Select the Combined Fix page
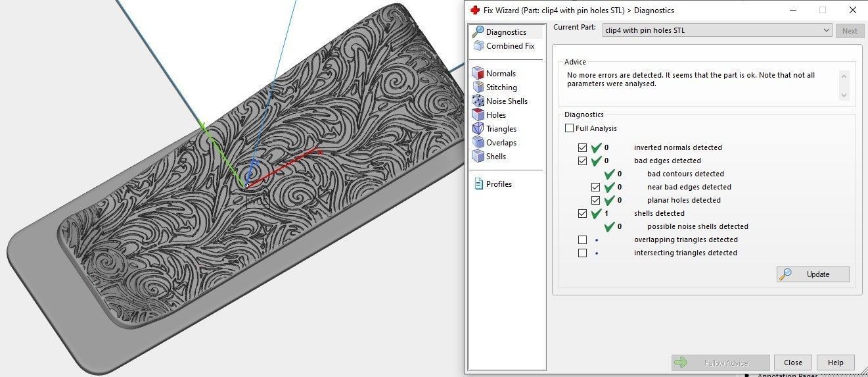868x377 pixels. point(511,46)
